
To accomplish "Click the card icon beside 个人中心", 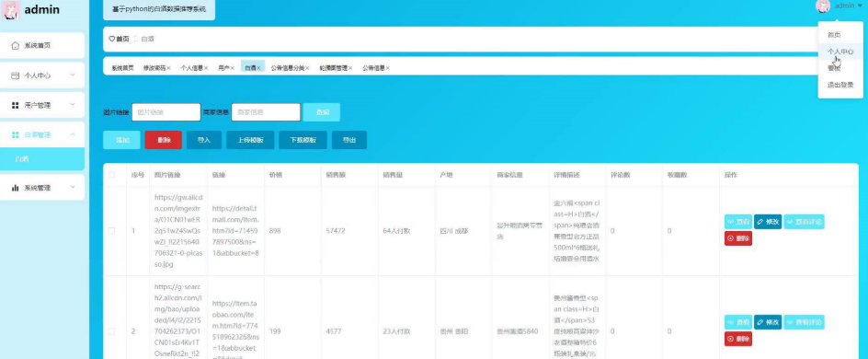I will (x=16, y=75).
